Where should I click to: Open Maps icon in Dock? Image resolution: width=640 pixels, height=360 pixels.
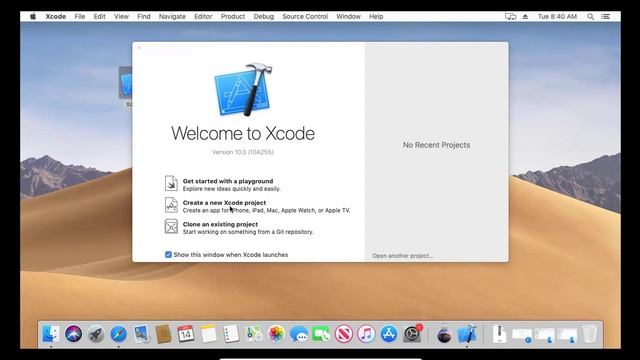point(254,334)
